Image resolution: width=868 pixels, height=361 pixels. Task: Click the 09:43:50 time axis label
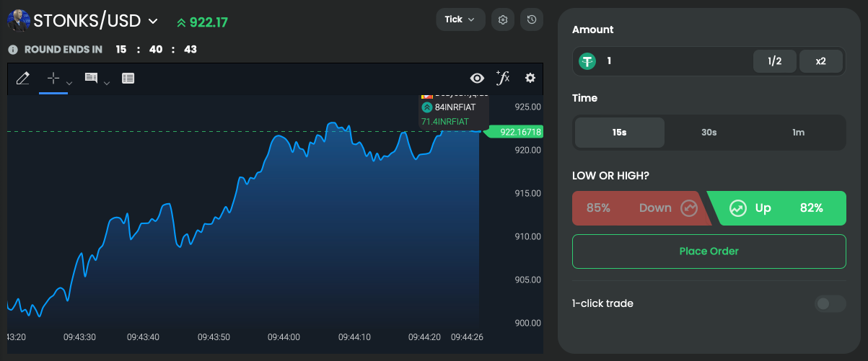coord(214,337)
